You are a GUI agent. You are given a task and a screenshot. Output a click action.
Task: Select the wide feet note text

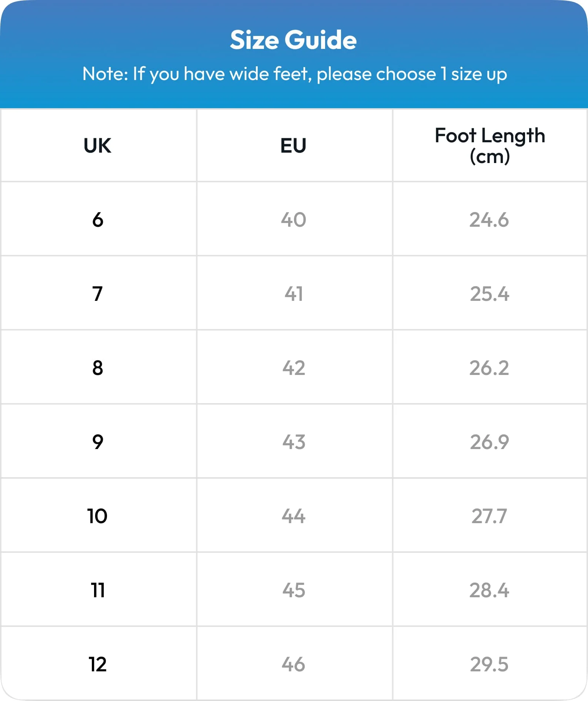tap(294, 74)
